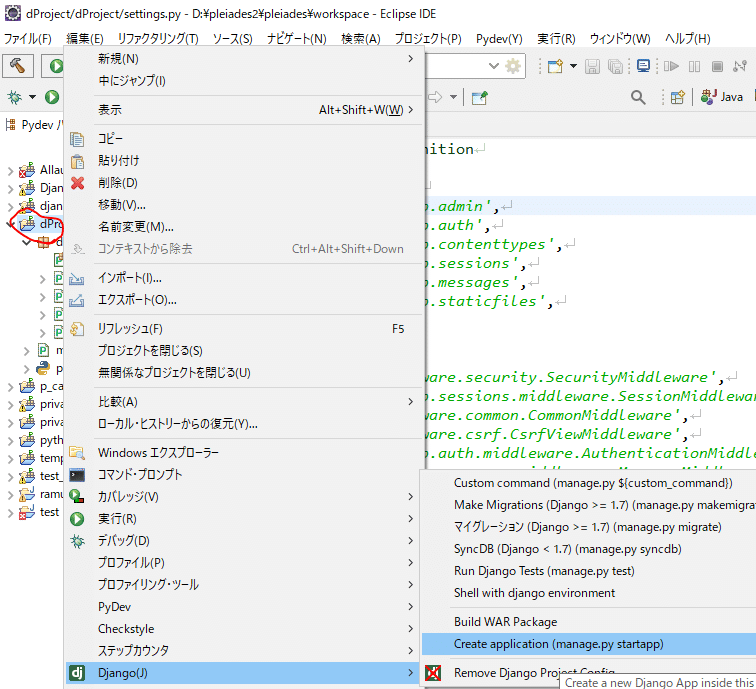Open the ファイル(F) menu

[x=27, y=39]
